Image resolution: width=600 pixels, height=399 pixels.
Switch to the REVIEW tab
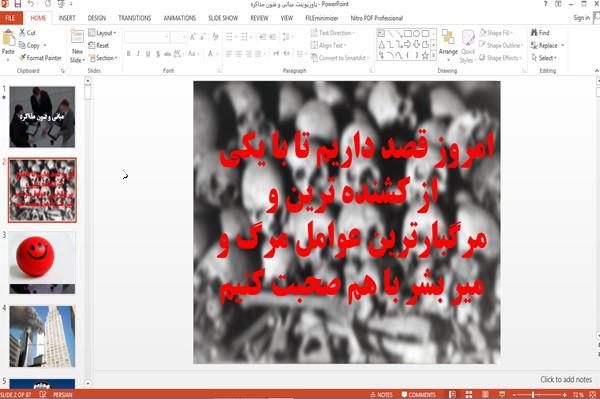259,18
